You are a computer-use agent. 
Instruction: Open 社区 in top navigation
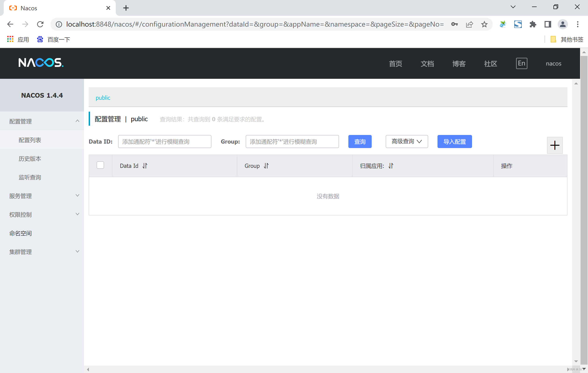490,64
